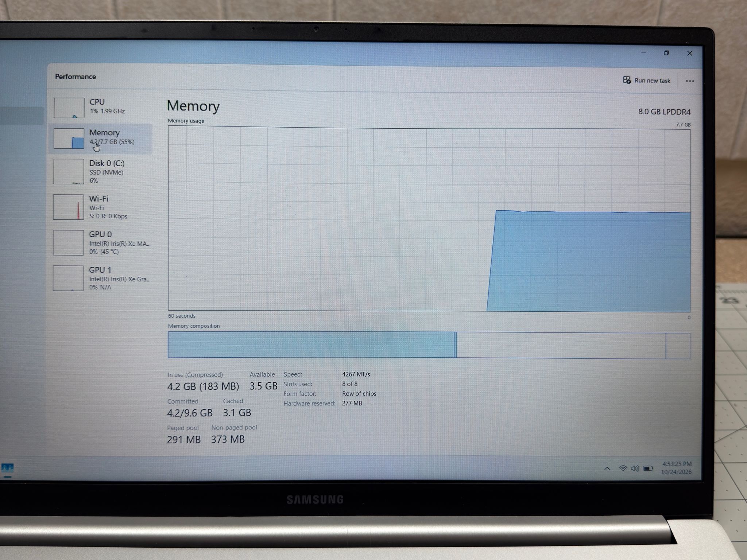Click the Wi-Fi activity mini graph thumbnail
The width and height of the screenshot is (747, 560).
click(x=69, y=207)
